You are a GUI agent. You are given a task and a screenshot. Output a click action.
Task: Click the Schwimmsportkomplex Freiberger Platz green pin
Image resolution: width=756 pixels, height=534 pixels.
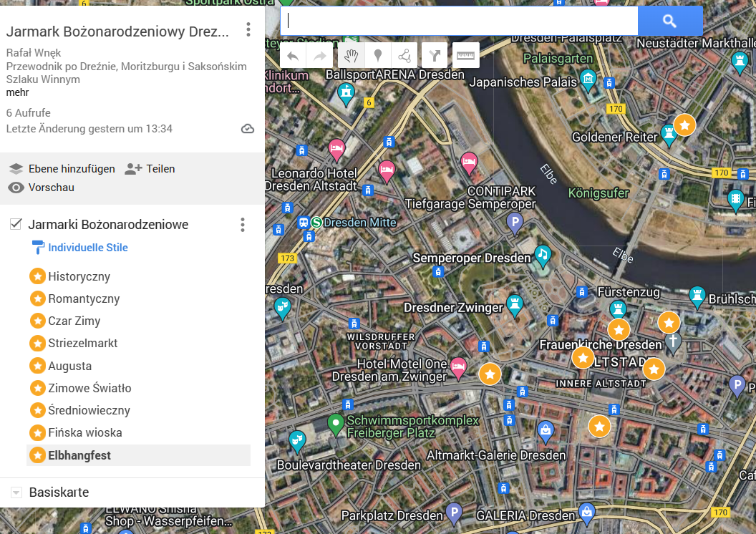coord(335,424)
